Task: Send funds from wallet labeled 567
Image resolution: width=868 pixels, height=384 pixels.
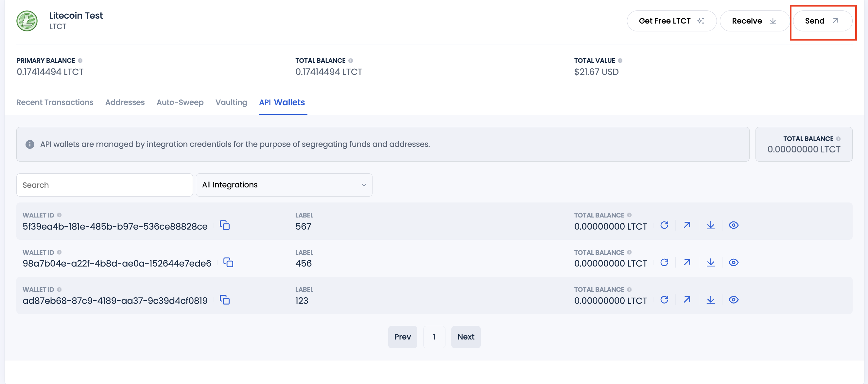Action: [x=687, y=225]
